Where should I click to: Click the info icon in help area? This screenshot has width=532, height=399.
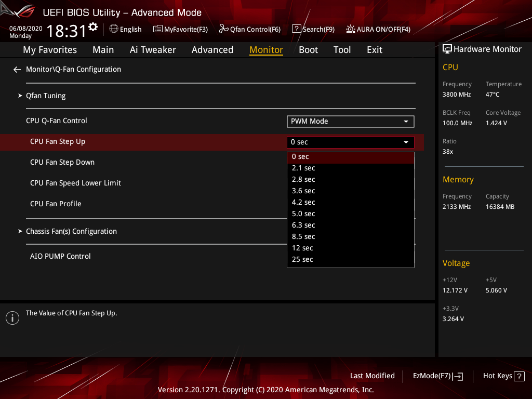point(12,318)
